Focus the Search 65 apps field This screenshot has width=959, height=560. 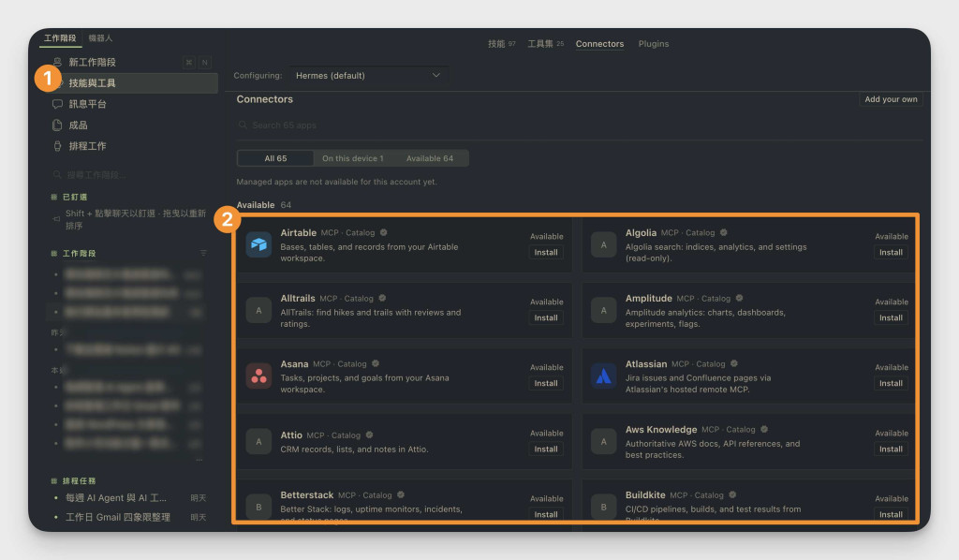[x=579, y=125]
